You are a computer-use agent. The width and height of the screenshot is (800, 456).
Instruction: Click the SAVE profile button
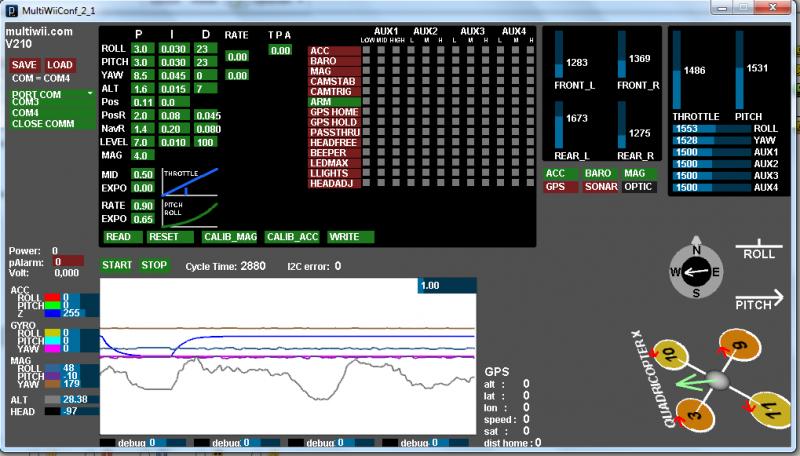click(x=24, y=65)
